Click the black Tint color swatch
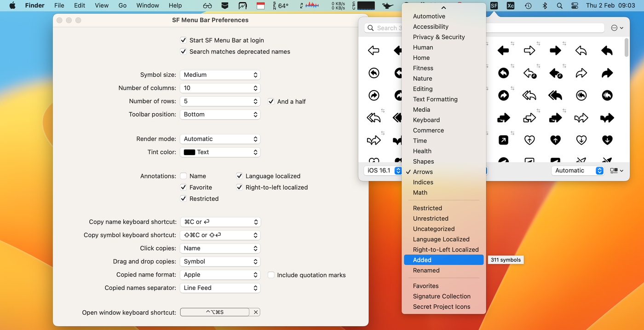Screen dimensions: 644x330 [x=189, y=152]
